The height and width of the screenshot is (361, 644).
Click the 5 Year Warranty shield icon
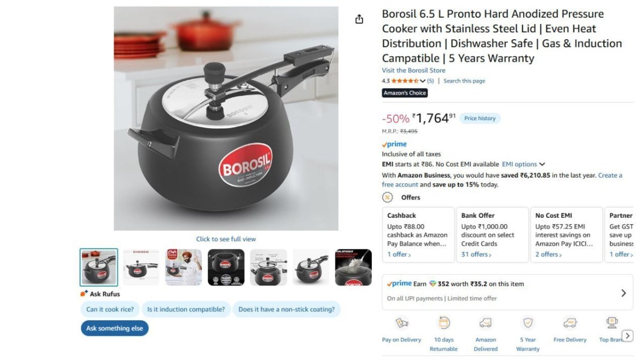528,323
